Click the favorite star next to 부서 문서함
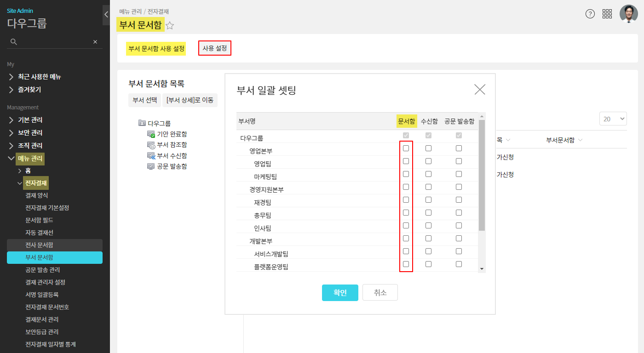 point(170,26)
